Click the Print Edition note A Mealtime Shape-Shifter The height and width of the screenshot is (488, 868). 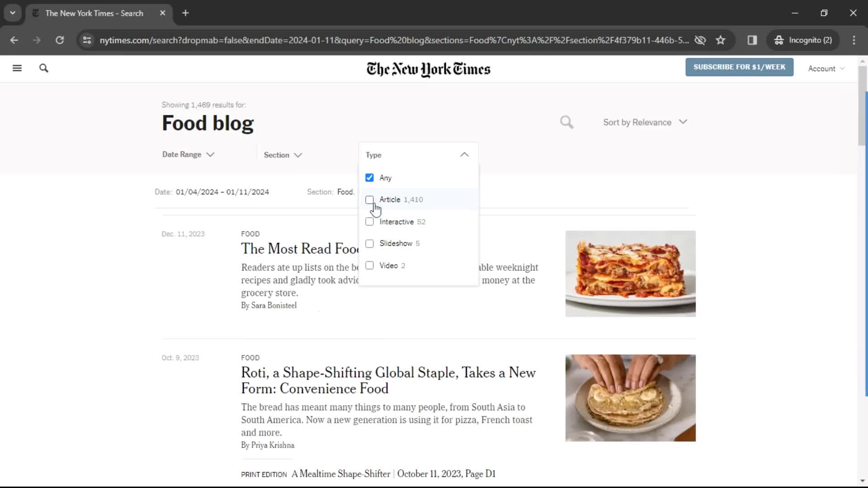coord(341,474)
